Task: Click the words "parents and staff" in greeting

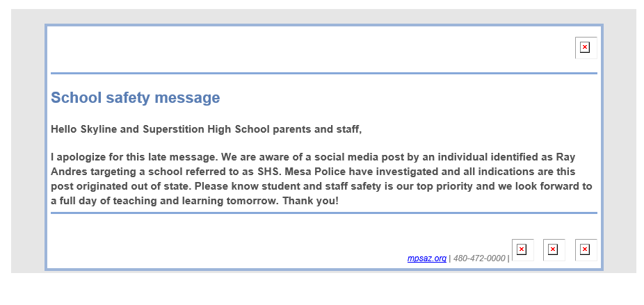Action: pyautogui.click(x=316, y=129)
